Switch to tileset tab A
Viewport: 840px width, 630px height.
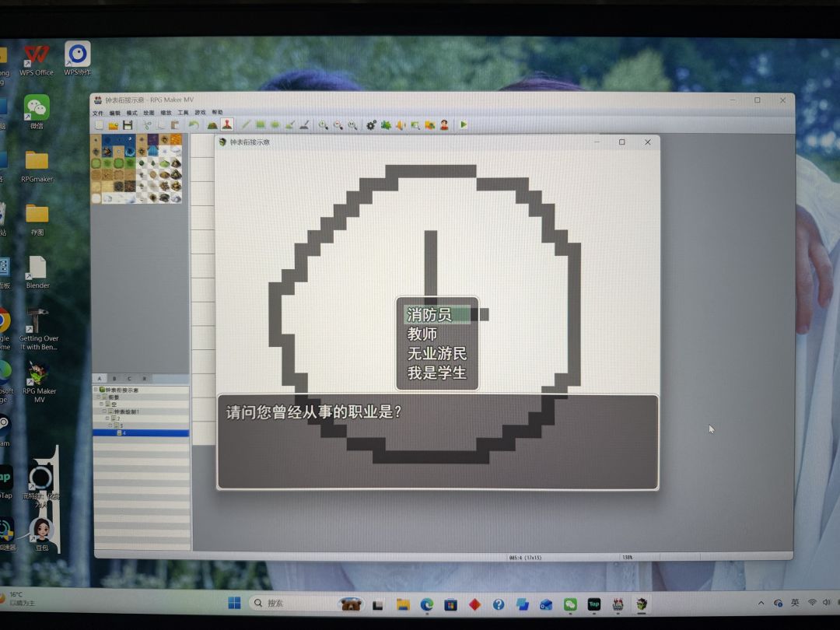click(x=100, y=379)
